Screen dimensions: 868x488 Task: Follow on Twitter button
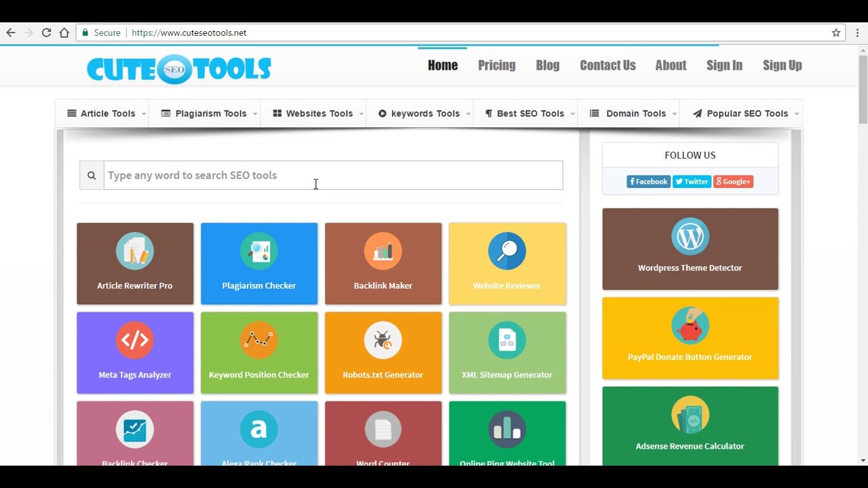click(x=692, y=182)
